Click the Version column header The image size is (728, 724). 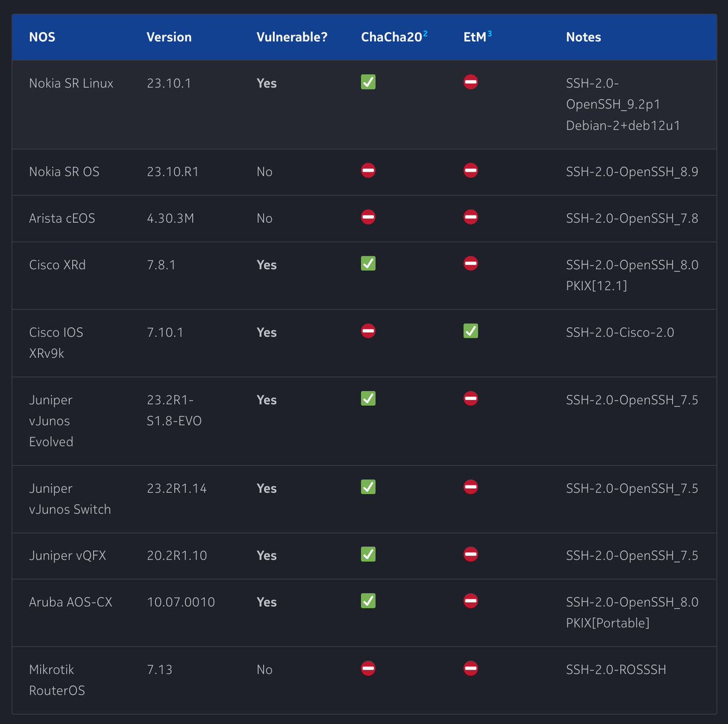tap(169, 37)
